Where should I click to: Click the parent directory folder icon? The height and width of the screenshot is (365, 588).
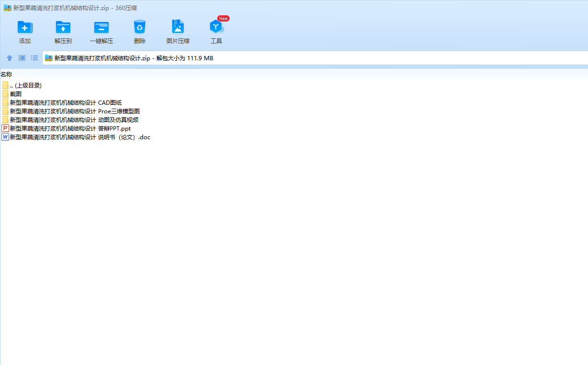pos(5,85)
